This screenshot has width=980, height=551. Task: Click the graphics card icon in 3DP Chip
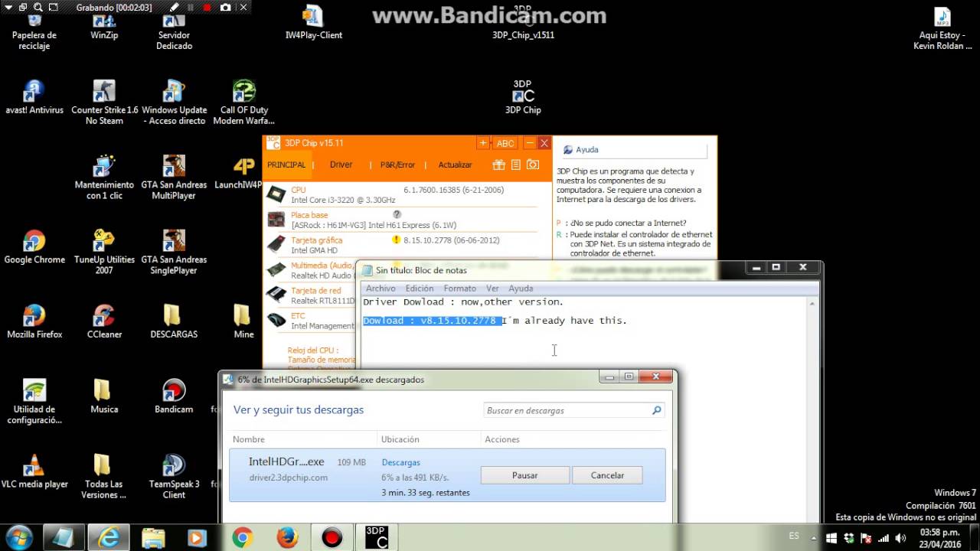pos(276,244)
